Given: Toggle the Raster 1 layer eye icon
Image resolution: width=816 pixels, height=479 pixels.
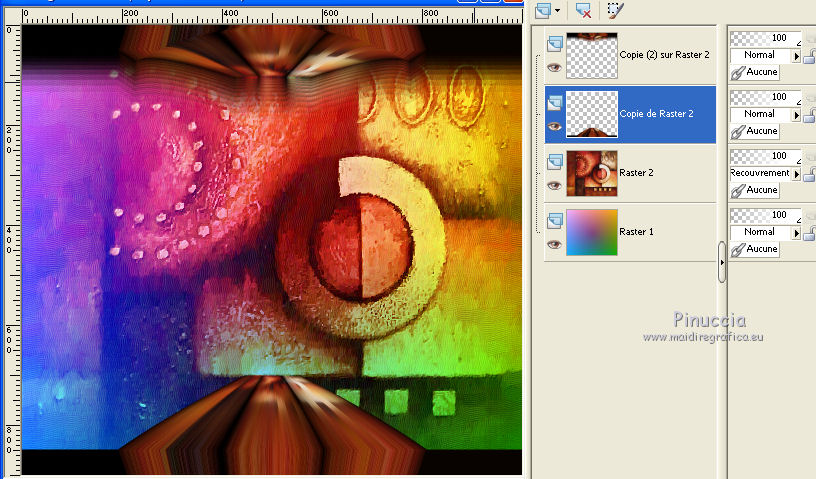Looking at the screenshot, I should (x=554, y=244).
